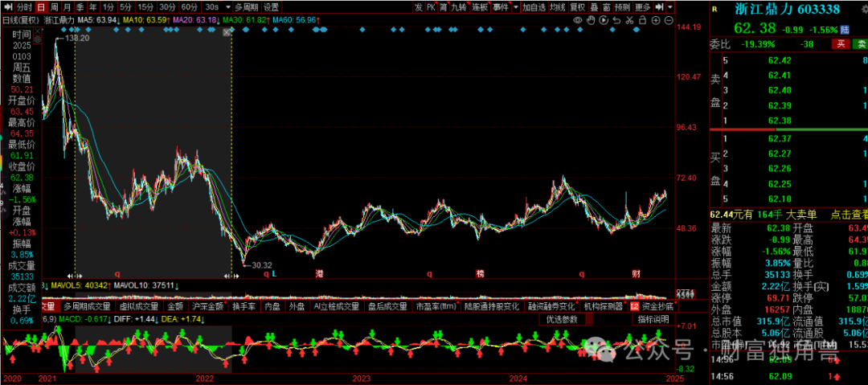The height and width of the screenshot is (385, 868).
Task: Open the dropdown at toolbar's far right
Action: point(669,7)
